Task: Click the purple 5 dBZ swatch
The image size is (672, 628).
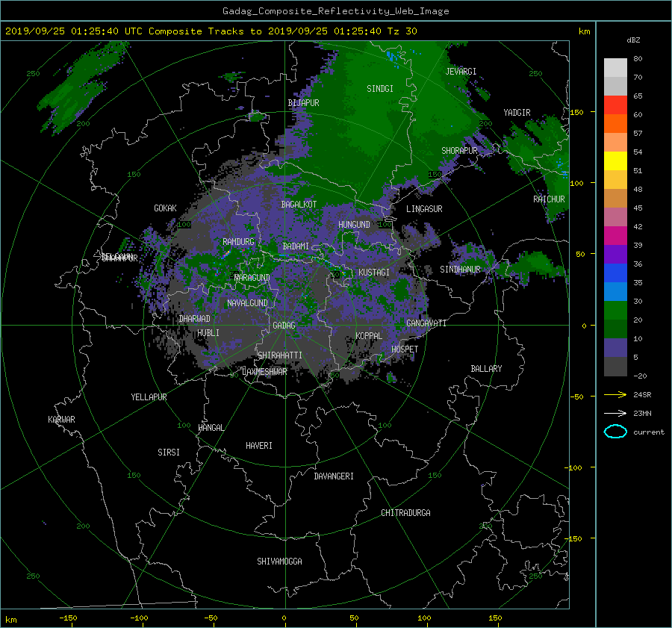Action: pyautogui.click(x=615, y=348)
